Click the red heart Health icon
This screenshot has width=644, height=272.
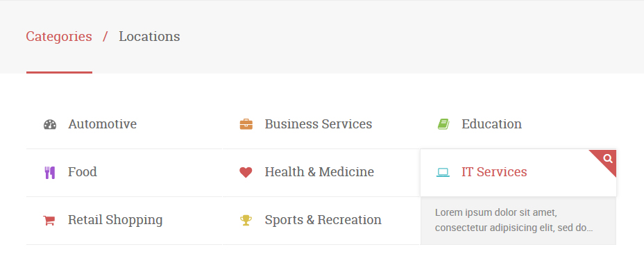point(246,172)
